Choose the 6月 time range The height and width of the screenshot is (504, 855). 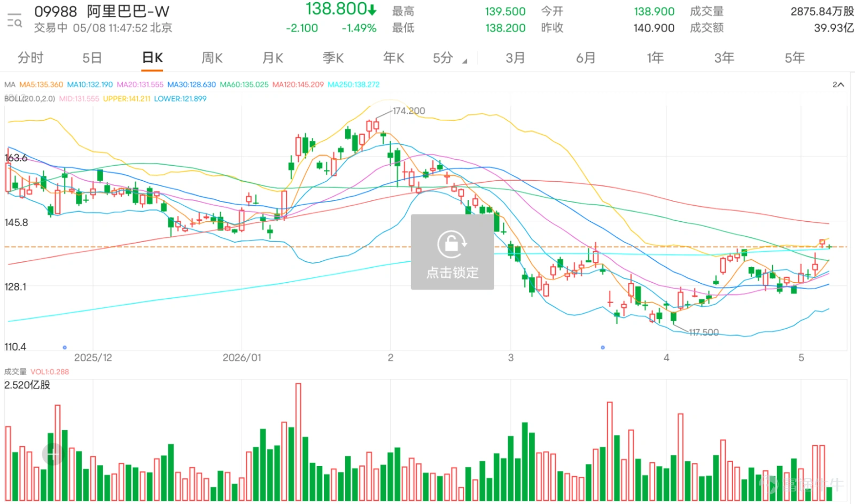586,58
